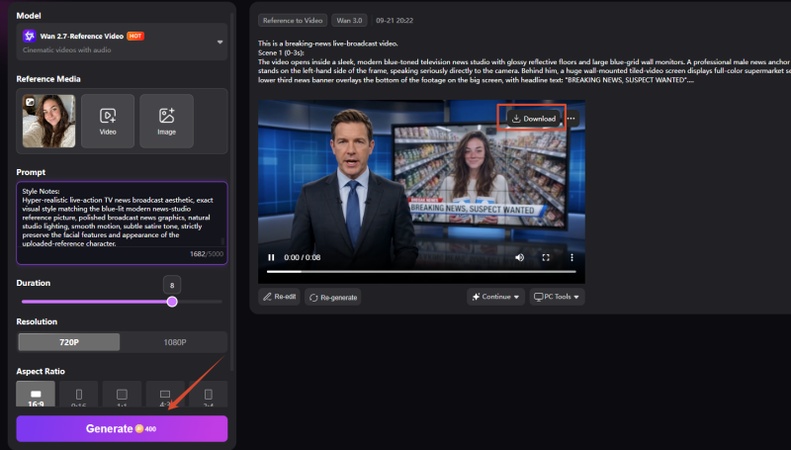This screenshot has height=450, width=791.
Task: Choose the 16:9 aspect ratio
Action: tap(36, 394)
